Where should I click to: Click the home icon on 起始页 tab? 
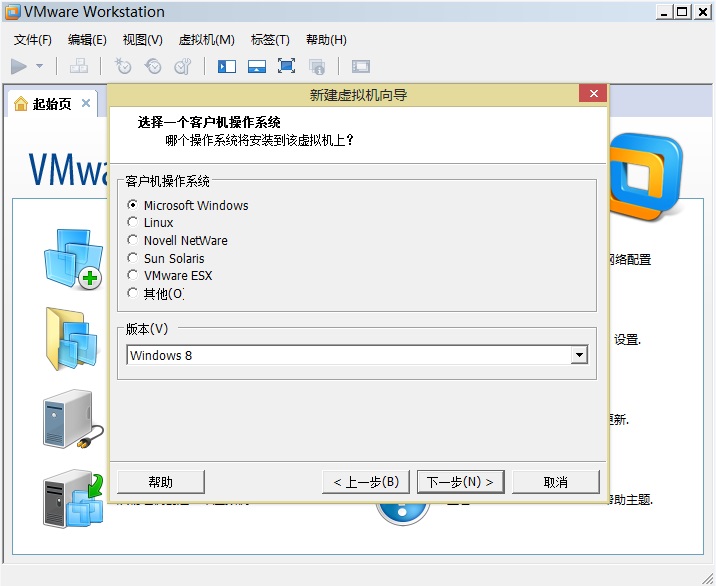(x=21, y=104)
